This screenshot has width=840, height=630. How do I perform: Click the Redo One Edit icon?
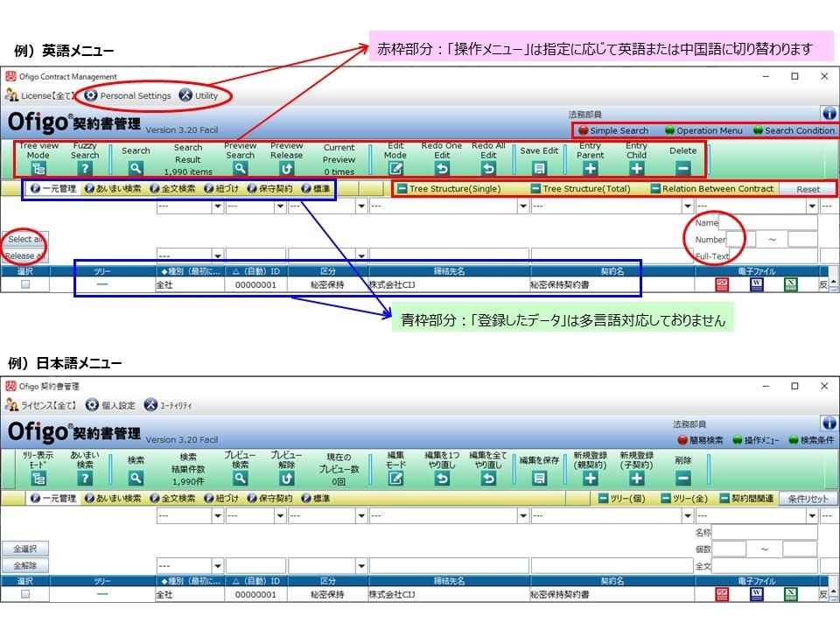coord(442,169)
